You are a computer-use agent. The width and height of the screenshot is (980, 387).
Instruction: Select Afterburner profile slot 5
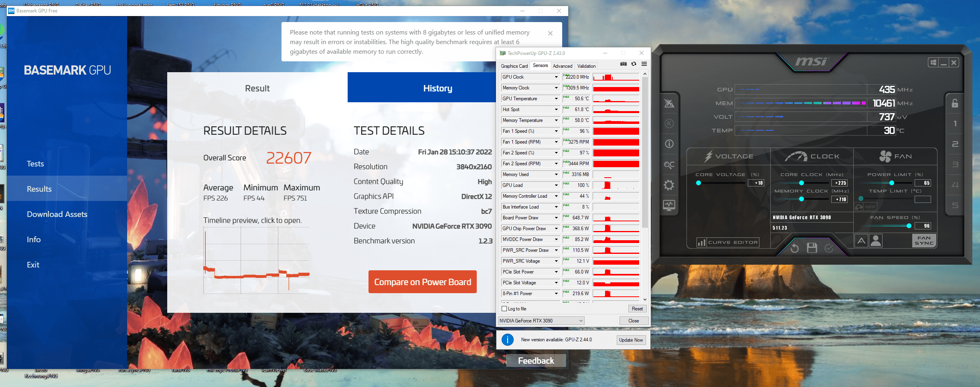pyautogui.click(x=955, y=205)
